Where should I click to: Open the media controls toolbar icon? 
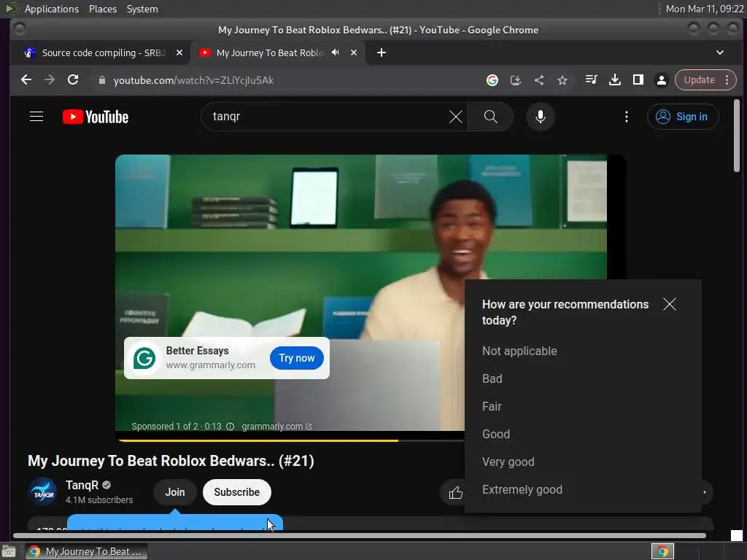(591, 79)
